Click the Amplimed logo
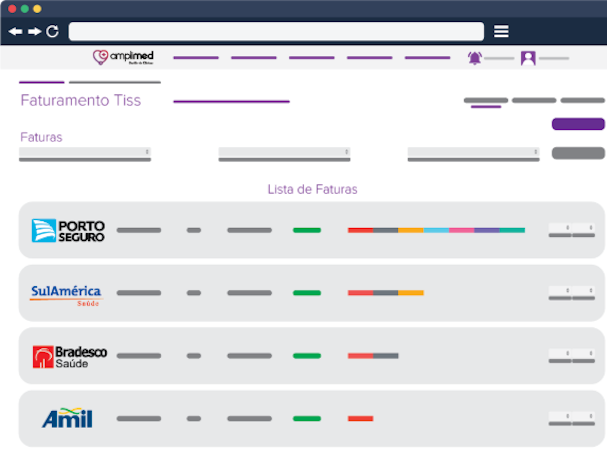The height and width of the screenshot is (450, 607). click(x=123, y=57)
